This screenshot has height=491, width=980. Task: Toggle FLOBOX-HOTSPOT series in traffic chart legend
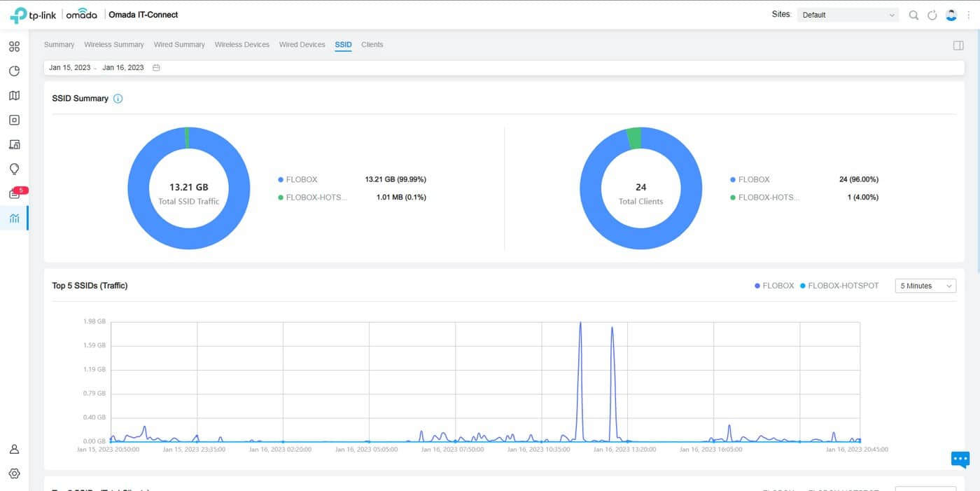[x=839, y=286]
